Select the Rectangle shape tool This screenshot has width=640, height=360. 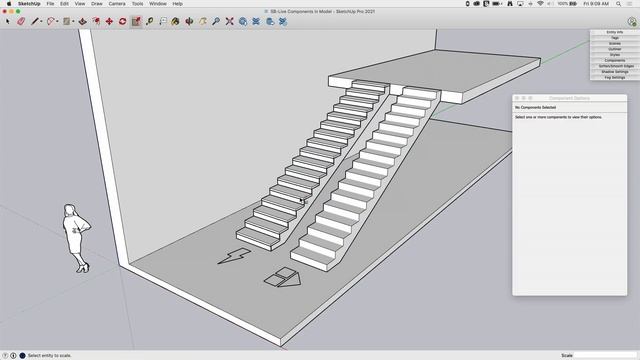(67, 21)
